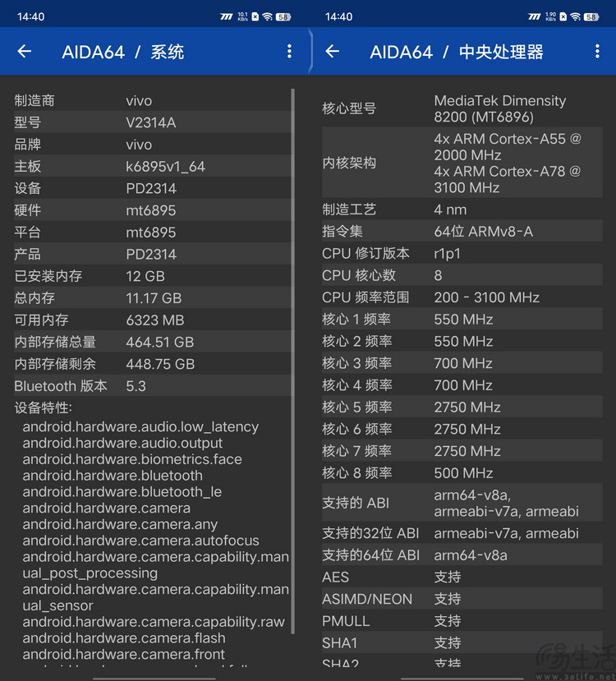Select total memory 11.17 GB
This screenshot has height=681, width=616.
point(152,298)
